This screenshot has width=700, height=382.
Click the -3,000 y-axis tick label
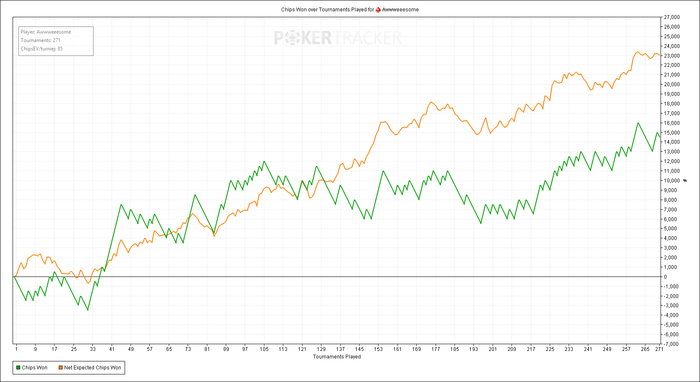coord(671,306)
